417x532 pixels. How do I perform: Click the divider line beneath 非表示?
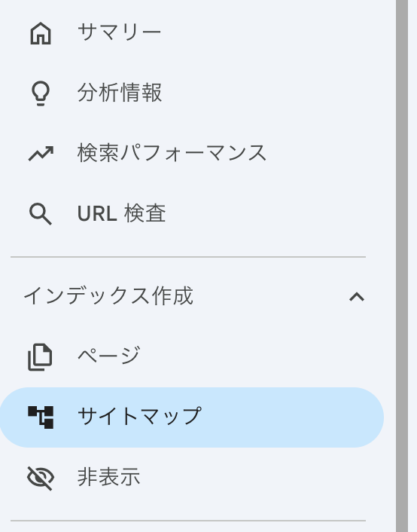[x=188, y=521]
